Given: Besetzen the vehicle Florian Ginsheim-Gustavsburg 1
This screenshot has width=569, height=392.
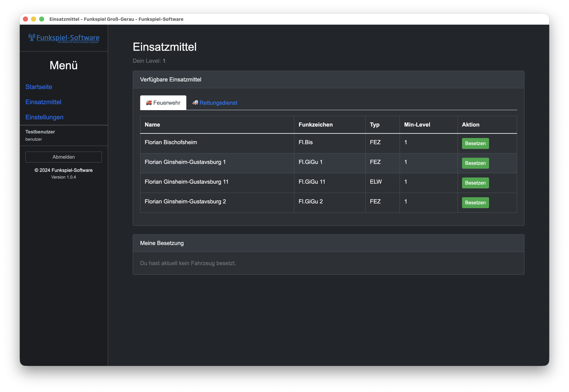Looking at the screenshot, I should [475, 163].
